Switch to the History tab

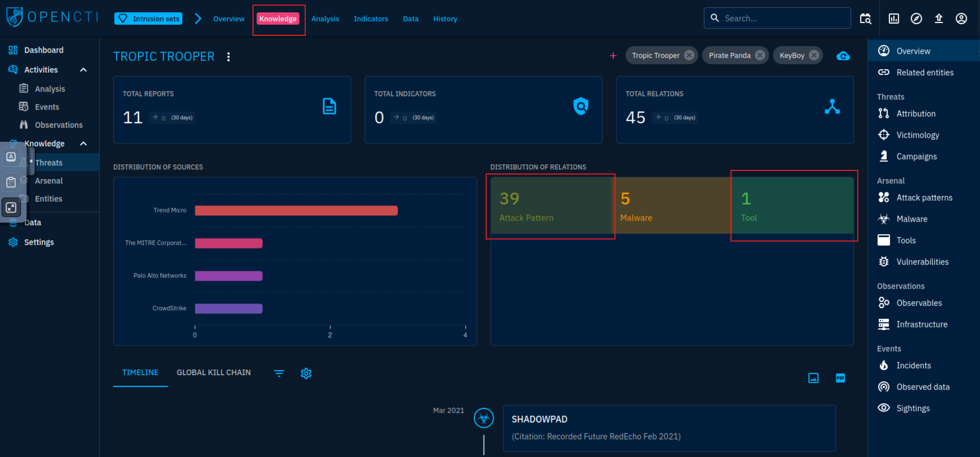click(445, 19)
